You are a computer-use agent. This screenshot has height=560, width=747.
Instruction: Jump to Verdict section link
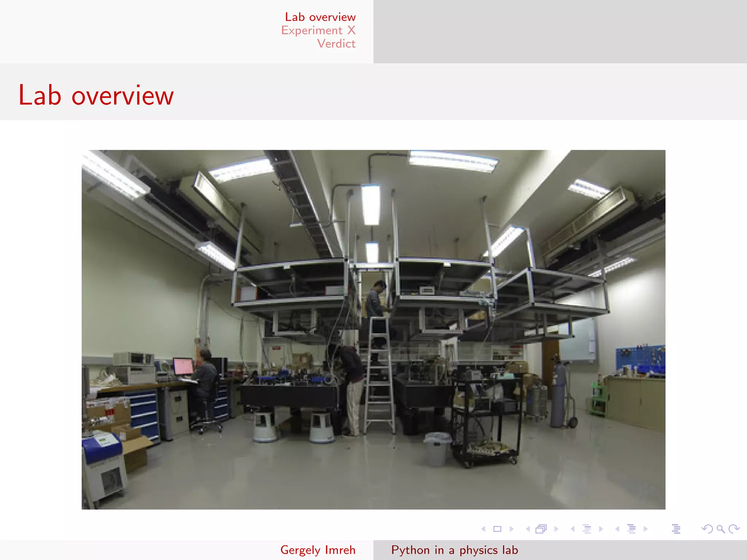tap(336, 44)
